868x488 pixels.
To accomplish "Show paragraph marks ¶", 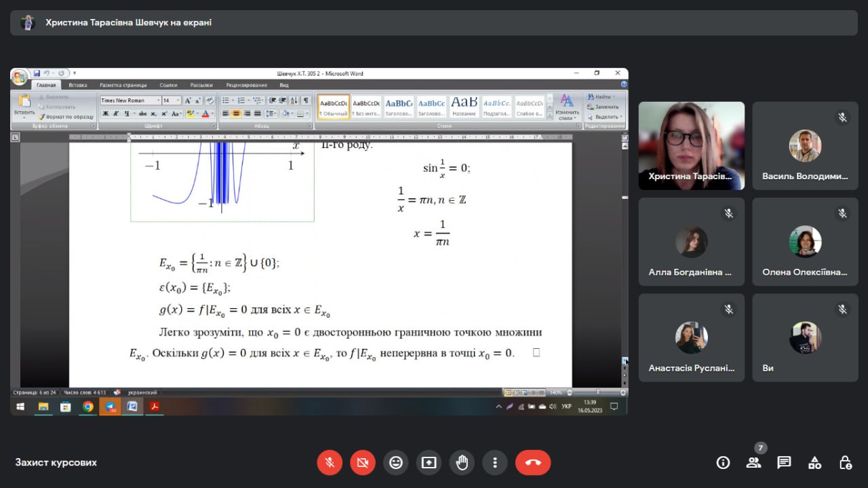I will coord(306,100).
